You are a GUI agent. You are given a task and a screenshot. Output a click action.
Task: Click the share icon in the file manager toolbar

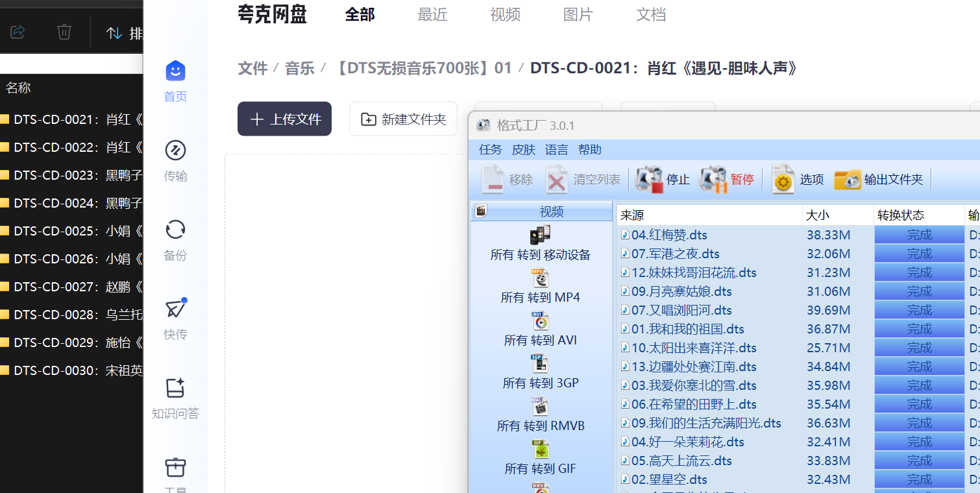(18, 32)
